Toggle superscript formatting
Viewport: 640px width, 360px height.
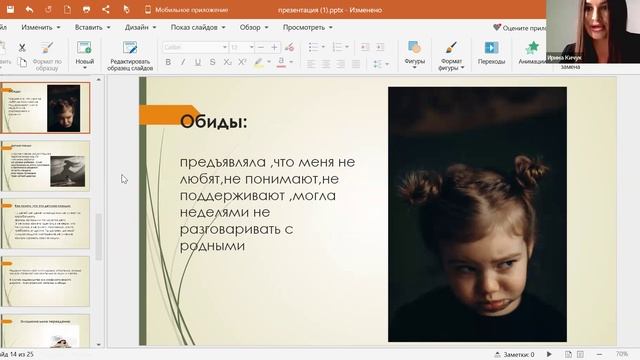[x=242, y=62]
